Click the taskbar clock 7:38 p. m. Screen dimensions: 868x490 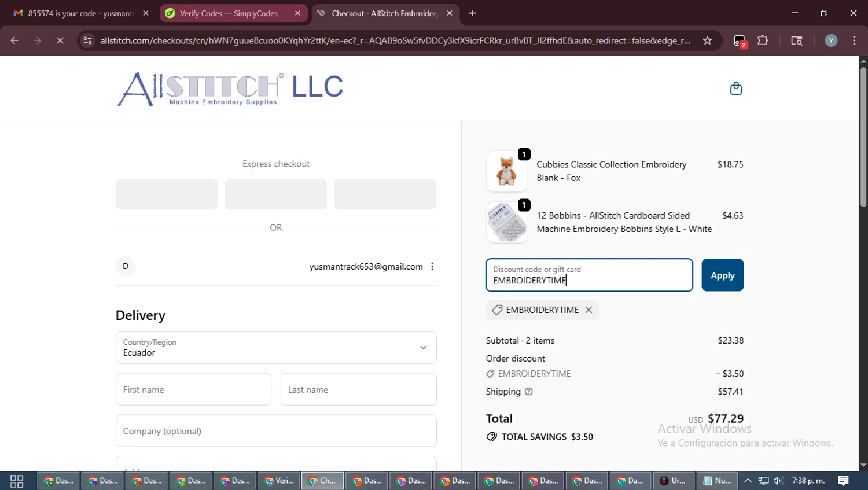tap(808, 481)
